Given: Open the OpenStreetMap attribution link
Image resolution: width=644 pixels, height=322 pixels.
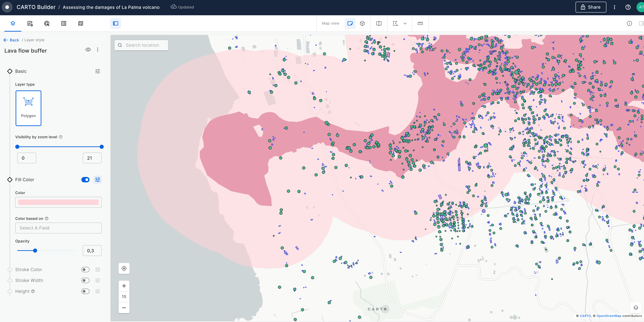Looking at the screenshot, I should [609, 316].
